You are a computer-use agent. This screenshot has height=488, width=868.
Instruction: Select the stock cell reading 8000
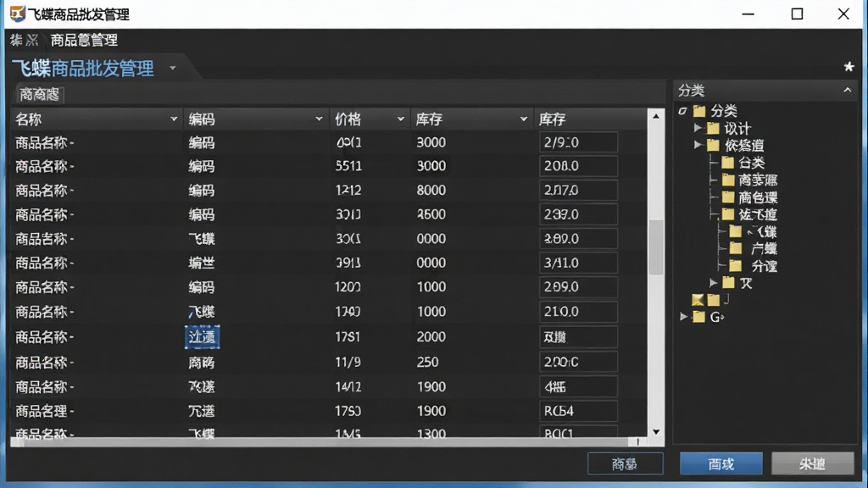431,191
